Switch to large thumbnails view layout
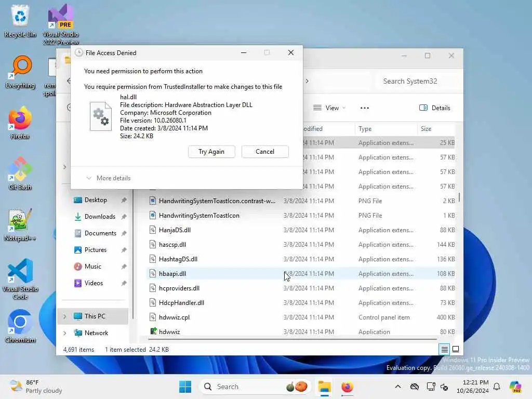The image size is (532, 399). point(456,349)
